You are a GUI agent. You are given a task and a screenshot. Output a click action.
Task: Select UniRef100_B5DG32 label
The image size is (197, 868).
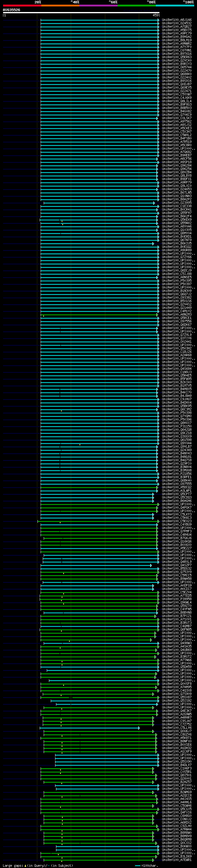tap(177, 568)
